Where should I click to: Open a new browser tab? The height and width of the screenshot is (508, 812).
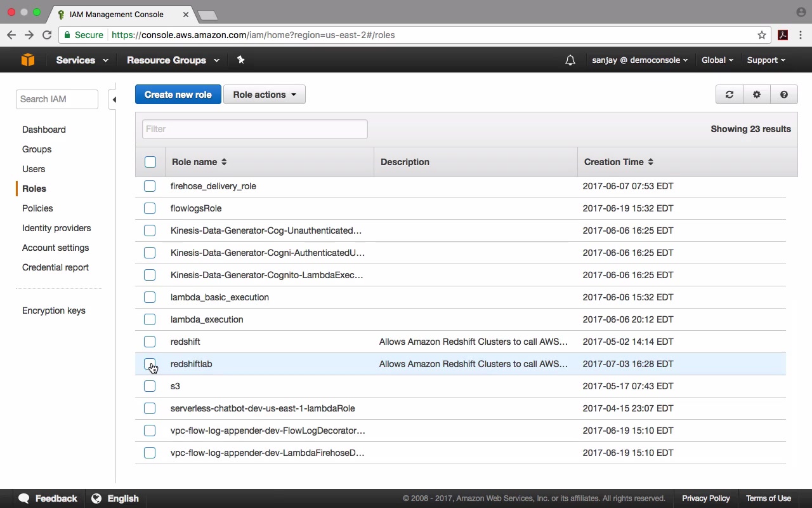(207, 15)
